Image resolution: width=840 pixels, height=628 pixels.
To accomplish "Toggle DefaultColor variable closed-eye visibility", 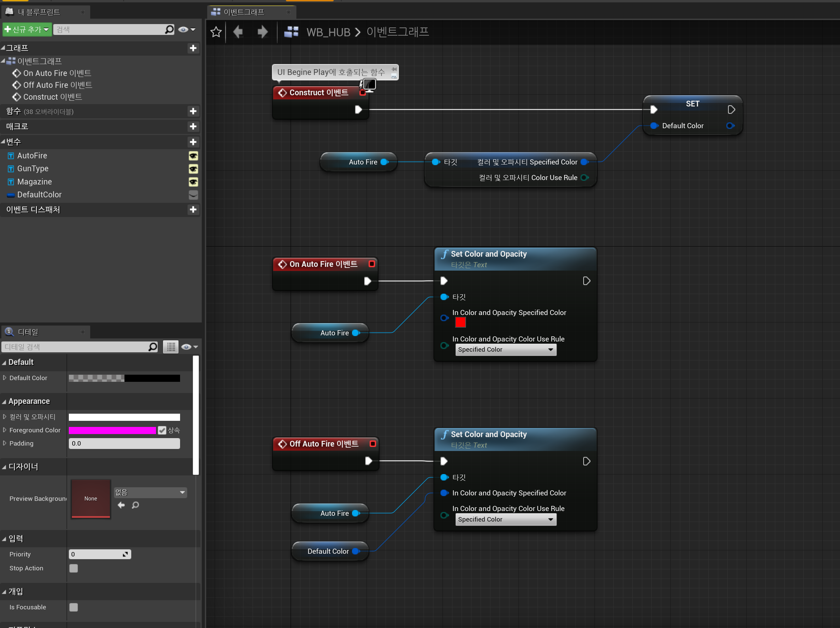I will pos(193,195).
